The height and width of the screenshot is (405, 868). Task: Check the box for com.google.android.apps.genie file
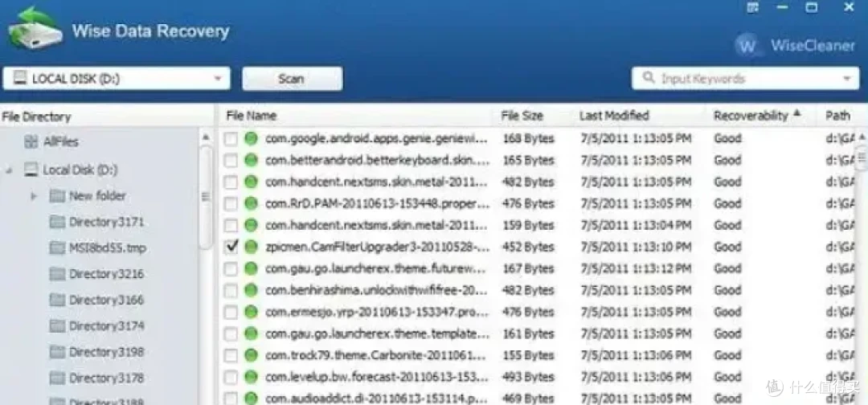231,139
